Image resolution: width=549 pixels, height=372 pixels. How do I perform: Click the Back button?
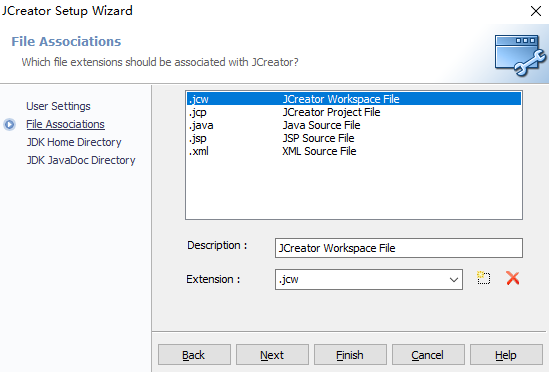tap(194, 354)
